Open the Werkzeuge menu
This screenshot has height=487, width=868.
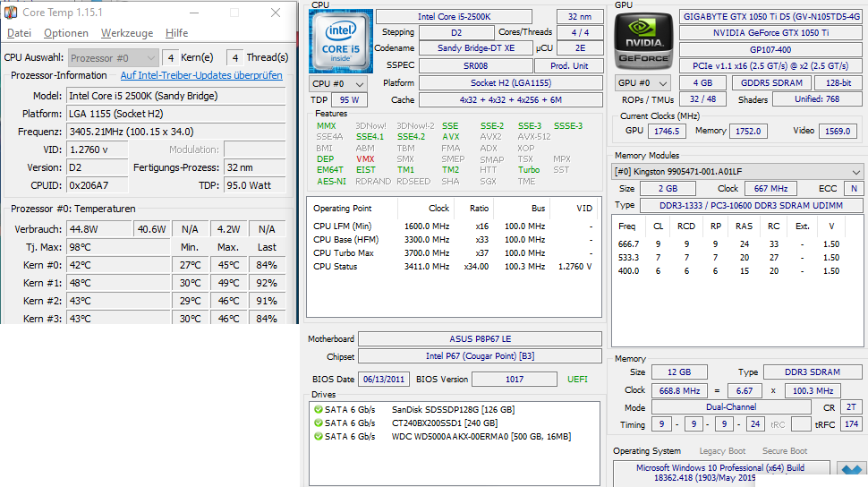(127, 33)
